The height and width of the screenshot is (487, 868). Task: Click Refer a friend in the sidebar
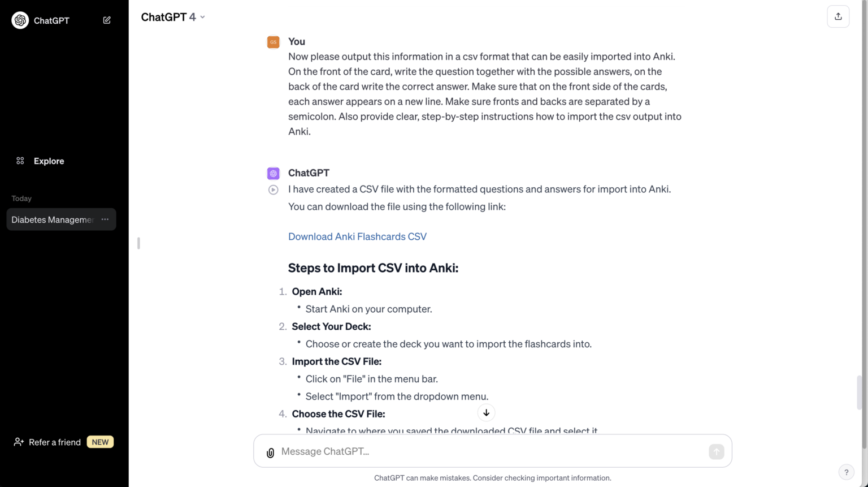click(x=55, y=442)
